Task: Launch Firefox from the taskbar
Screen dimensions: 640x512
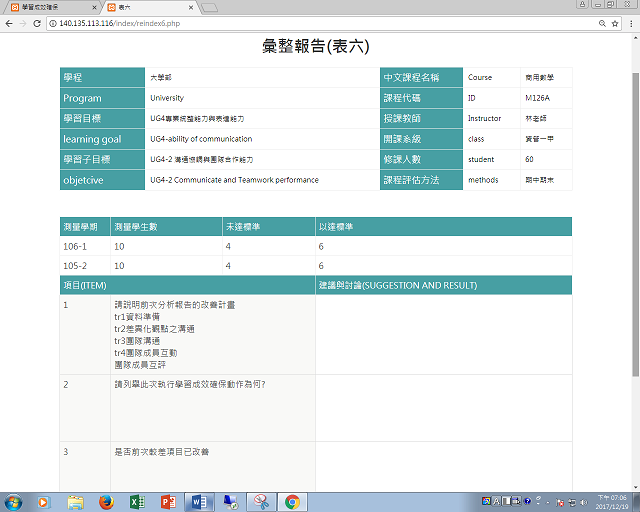Action: (x=107, y=502)
